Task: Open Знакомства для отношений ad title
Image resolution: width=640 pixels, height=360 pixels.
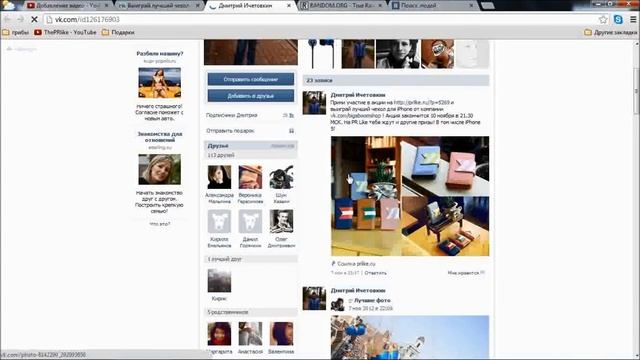Action: (x=160, y=137)
